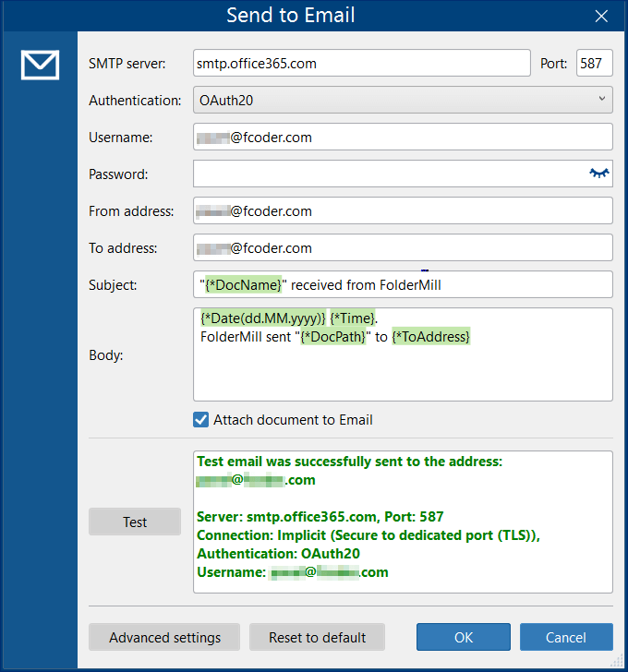Click the SMTP server input field
628x672 pixels.
pos(362,63)
